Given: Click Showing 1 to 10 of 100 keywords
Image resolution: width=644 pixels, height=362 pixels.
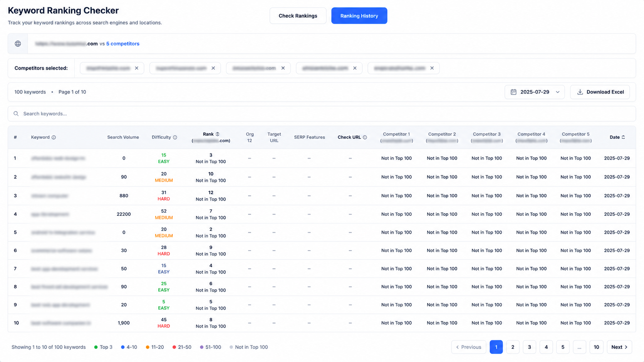Looking at the screenshot, I should (49, 347).
